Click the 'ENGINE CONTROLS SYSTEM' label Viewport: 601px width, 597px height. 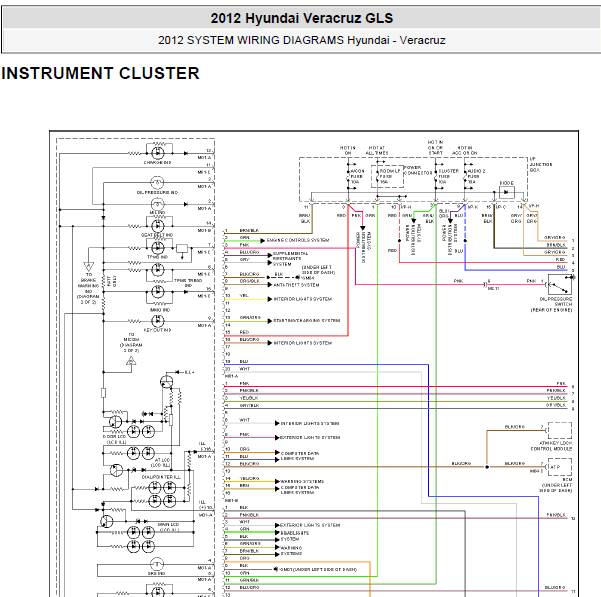pyautogui.click(x=298, y=240)
